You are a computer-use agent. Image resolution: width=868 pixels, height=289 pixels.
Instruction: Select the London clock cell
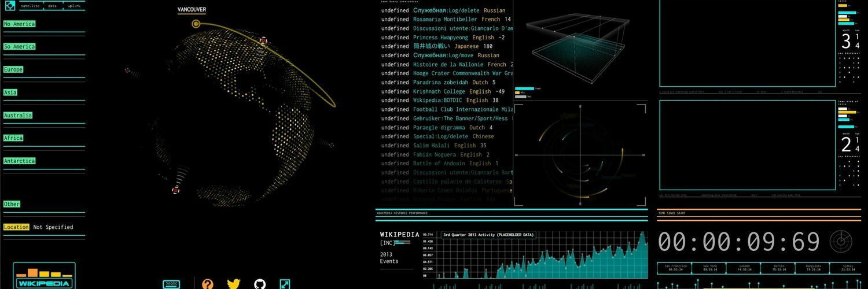pyautogui.click(x=745, y=268)
